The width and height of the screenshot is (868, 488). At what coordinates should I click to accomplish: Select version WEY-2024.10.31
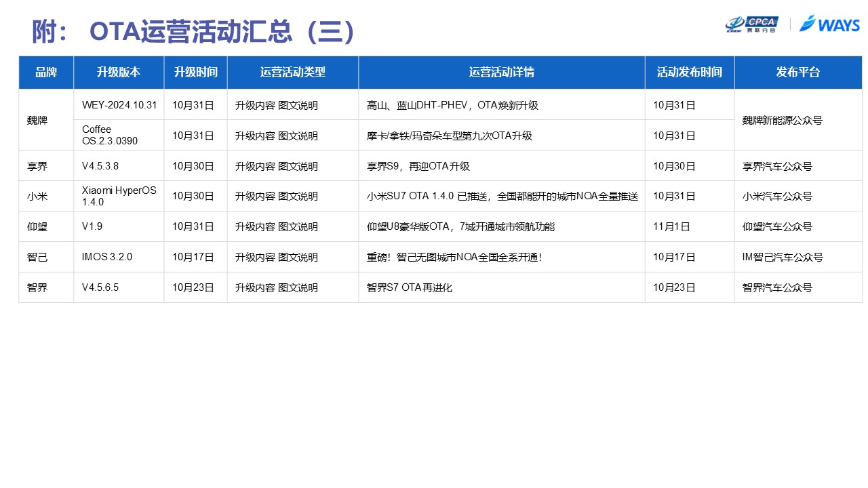pyautogui.click(x=119, y=105)
